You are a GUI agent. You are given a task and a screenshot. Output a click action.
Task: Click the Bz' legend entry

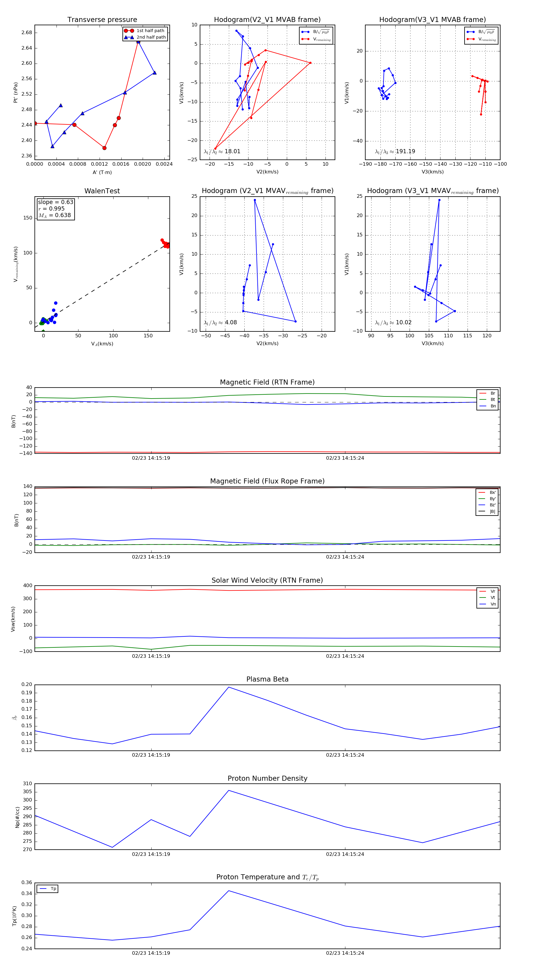coord(487,505)
